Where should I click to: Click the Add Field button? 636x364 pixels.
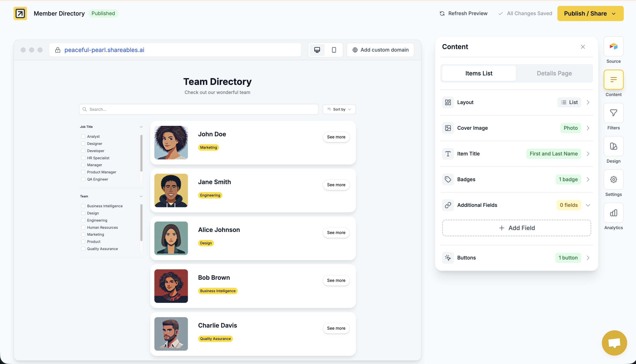point(516,228)
